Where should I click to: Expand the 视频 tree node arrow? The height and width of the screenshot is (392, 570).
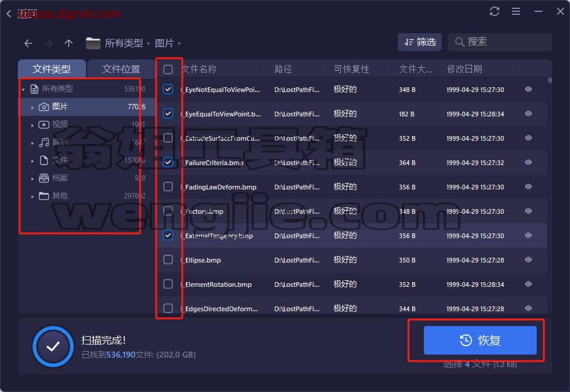(x=32, y=125)
